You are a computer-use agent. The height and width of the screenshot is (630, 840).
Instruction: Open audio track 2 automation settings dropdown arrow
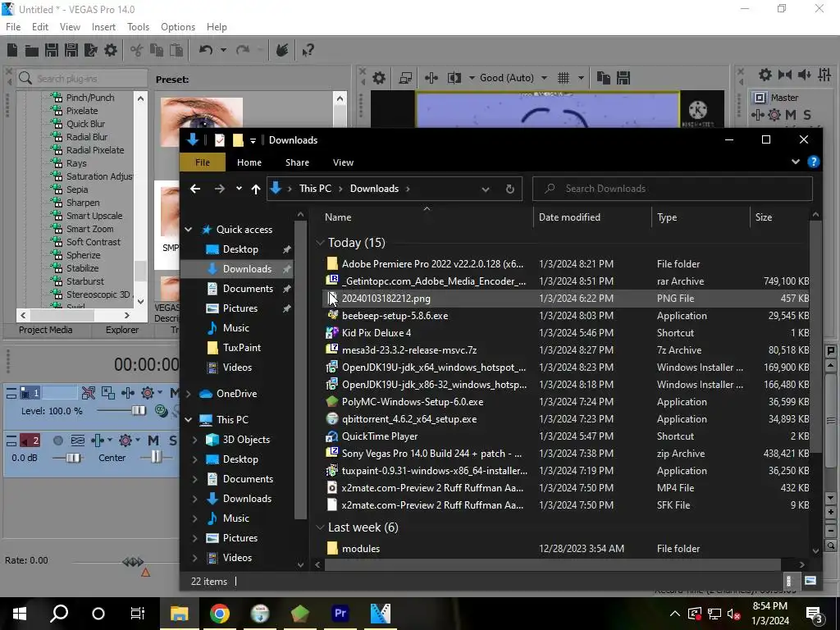(x=137, y=441)
